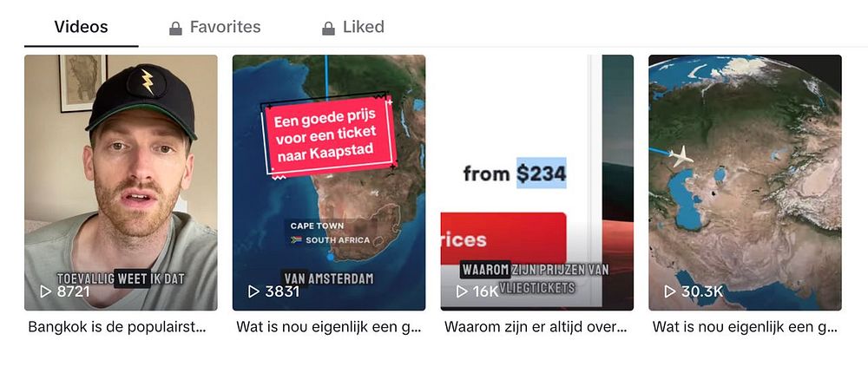The width and height of the screenshot is (868, 386).
Task: Open the Favorites tab
Action: (x=214, y=27)
